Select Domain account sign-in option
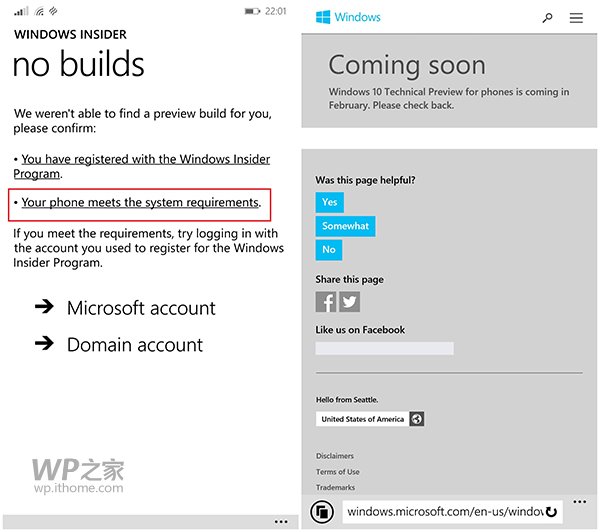Viewport: 600px width, 532px height. click(x=135, y=345)
